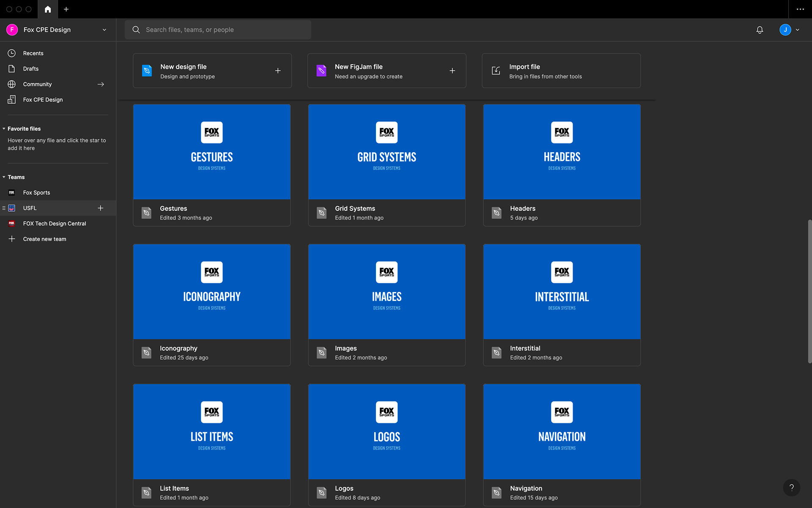Open Drafts in the sidebar

pos(58,69)
